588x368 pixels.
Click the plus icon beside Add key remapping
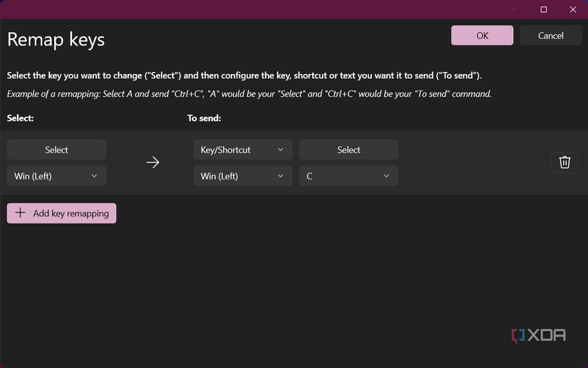click(x=20, y=213)
